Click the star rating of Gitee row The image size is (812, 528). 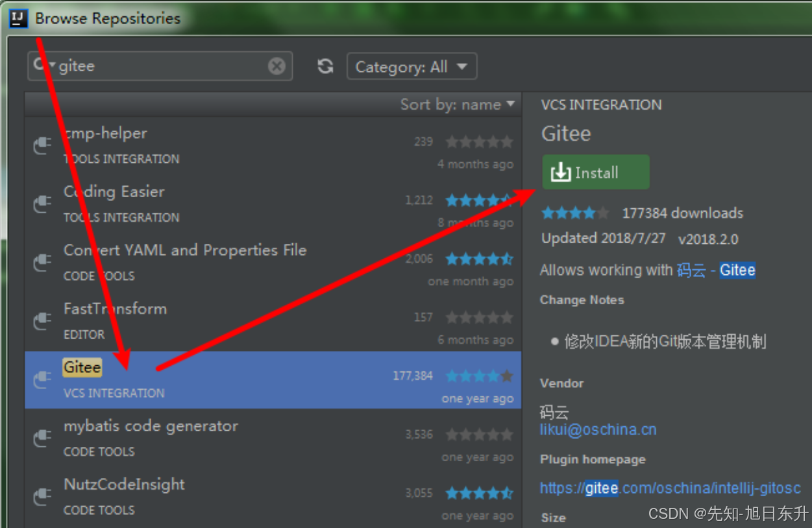coord(479,376)
